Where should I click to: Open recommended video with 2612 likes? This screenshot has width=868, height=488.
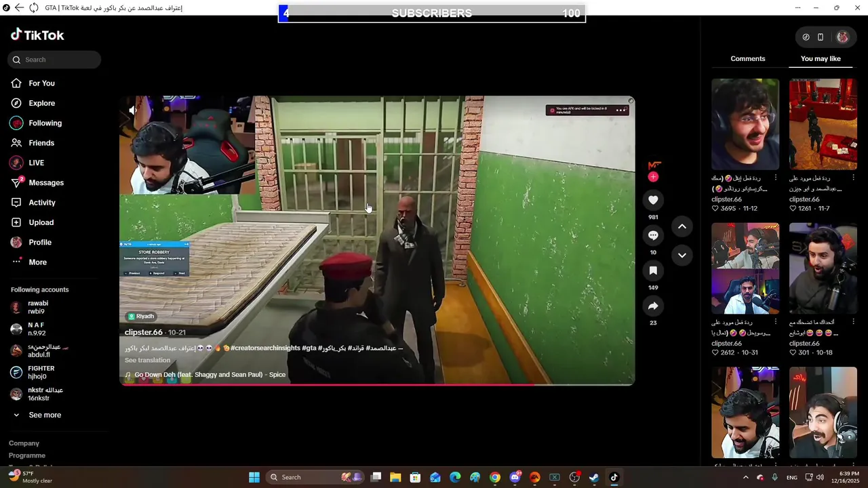(745, 268)
